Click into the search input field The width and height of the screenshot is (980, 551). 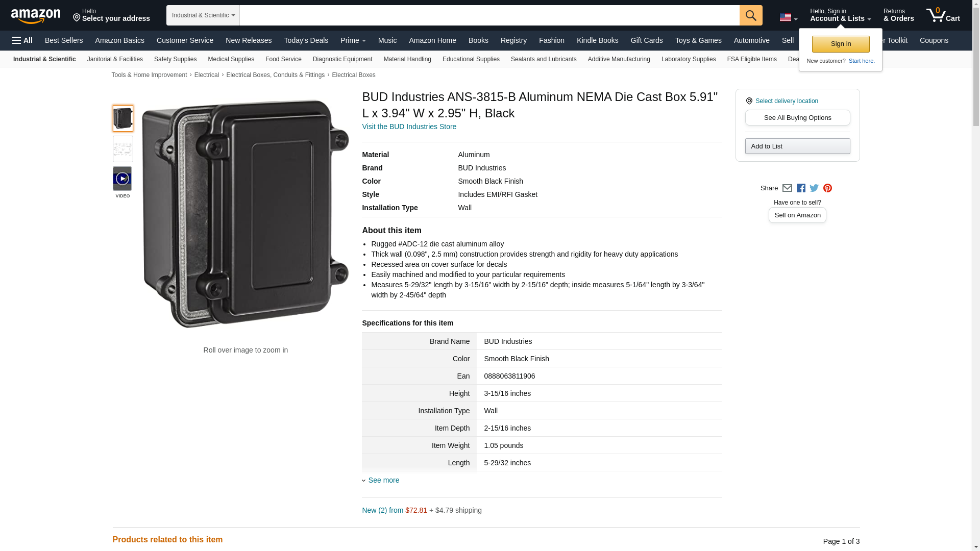tap(489, 15)
